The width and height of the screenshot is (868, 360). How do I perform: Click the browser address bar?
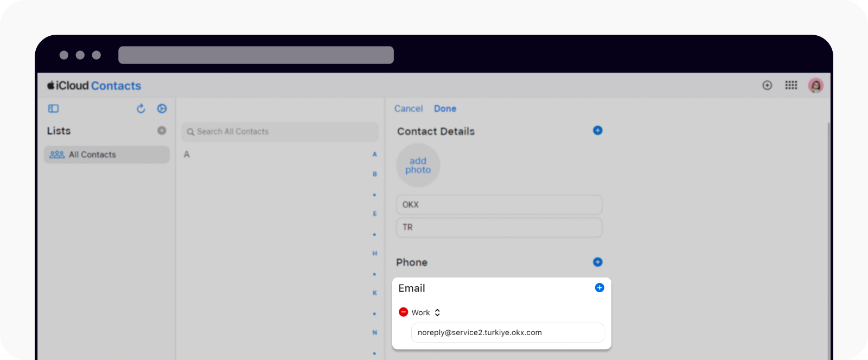click(256, 55)
